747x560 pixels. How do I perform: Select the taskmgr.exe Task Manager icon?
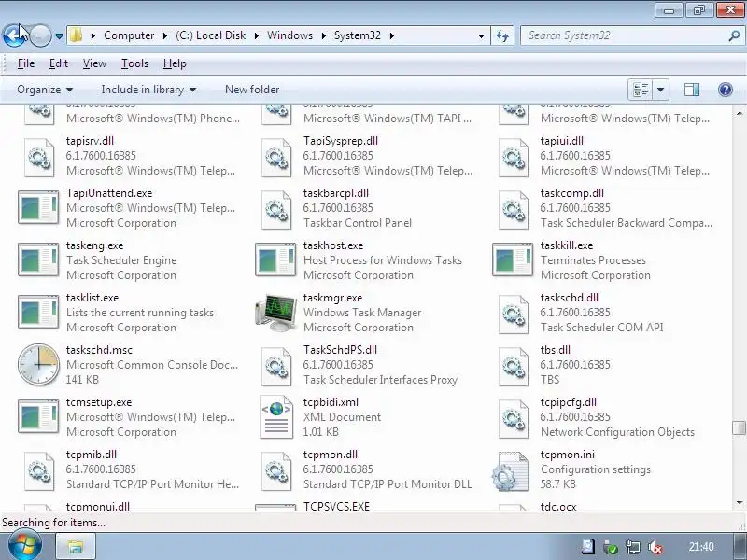click(x=275, y=313)
